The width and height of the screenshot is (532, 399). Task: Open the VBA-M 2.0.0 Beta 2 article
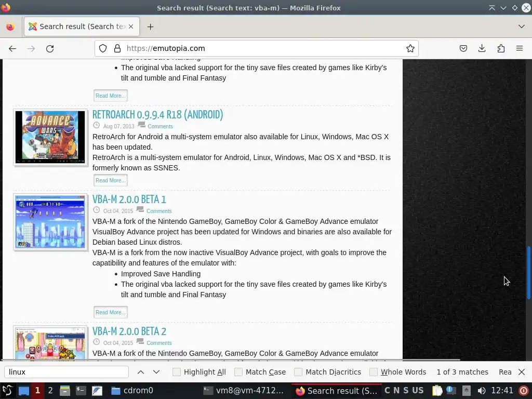(x=129, y=331)
